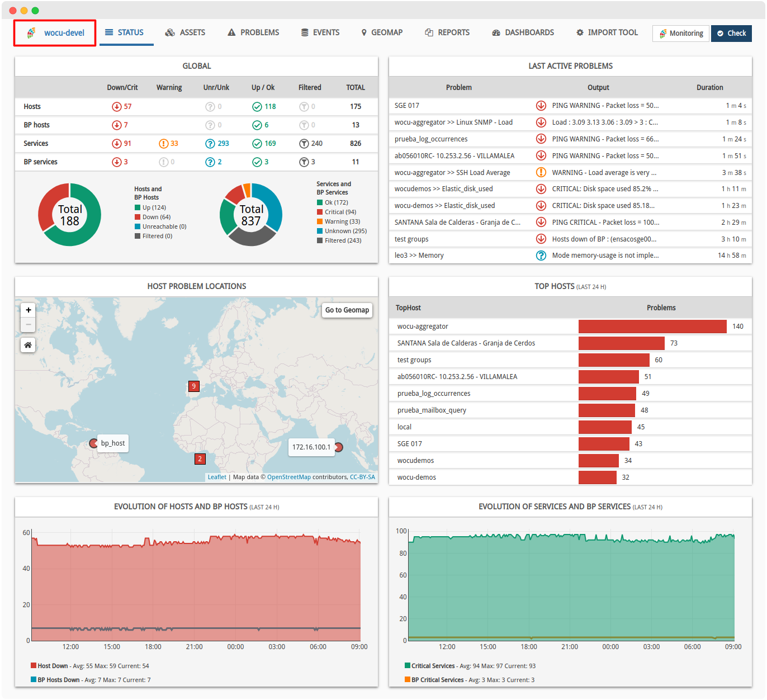The image size is (767, 700).
Task: Zoom out on the map with minus
Action: (28, 324)
